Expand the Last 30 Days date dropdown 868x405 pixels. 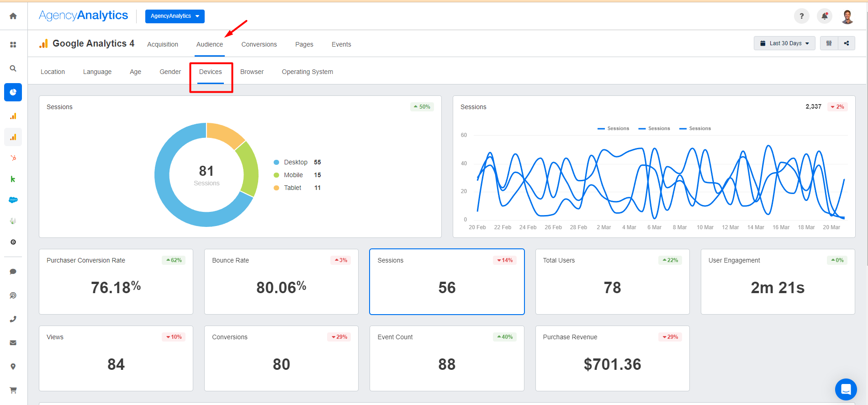coord(784,43)
